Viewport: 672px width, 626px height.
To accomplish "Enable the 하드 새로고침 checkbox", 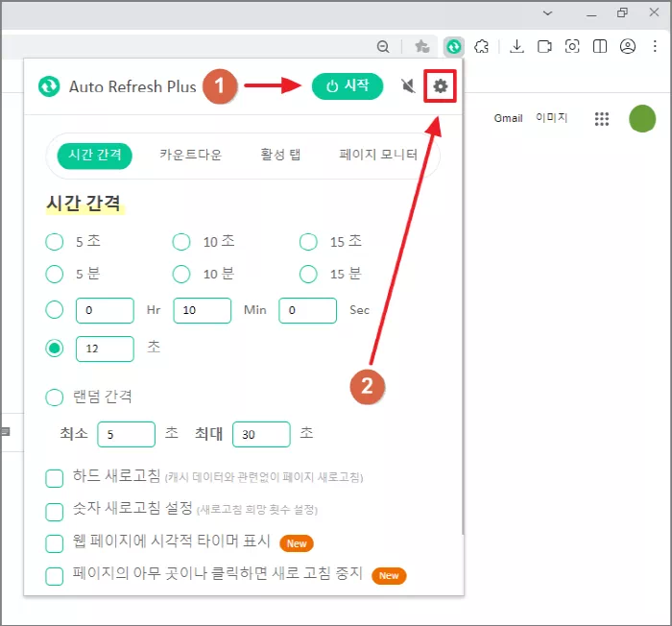I will click(55, 478).
